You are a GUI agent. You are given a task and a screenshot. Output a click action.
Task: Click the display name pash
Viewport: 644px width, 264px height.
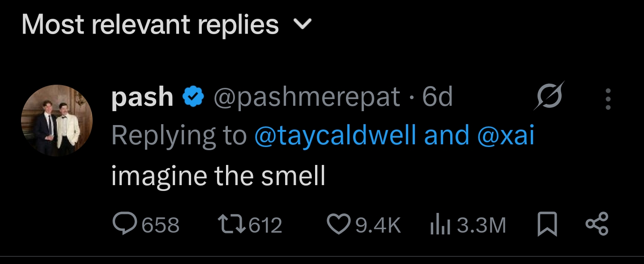[x=142, y=97]
